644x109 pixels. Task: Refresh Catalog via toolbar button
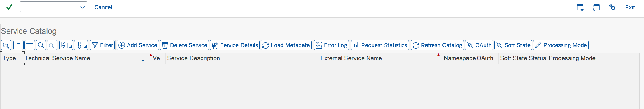pyautogui.click(x=437, y=45)
